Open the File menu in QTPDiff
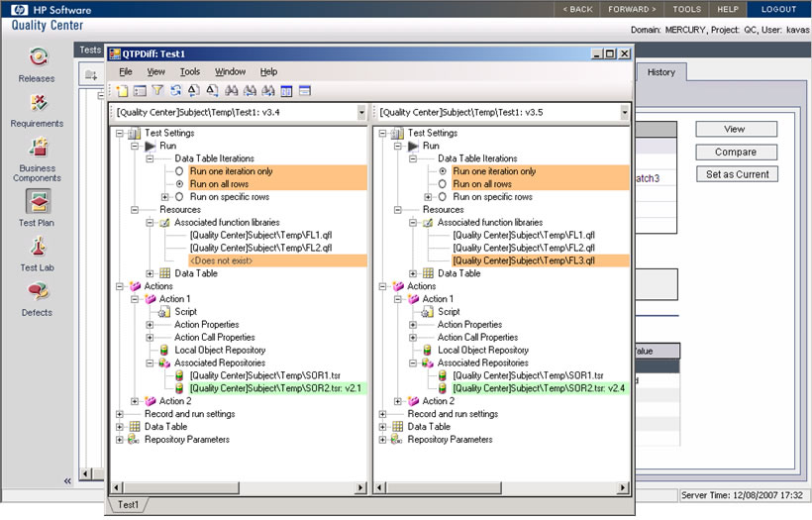This screenshot has height=520, width=812. click(126, 71)
